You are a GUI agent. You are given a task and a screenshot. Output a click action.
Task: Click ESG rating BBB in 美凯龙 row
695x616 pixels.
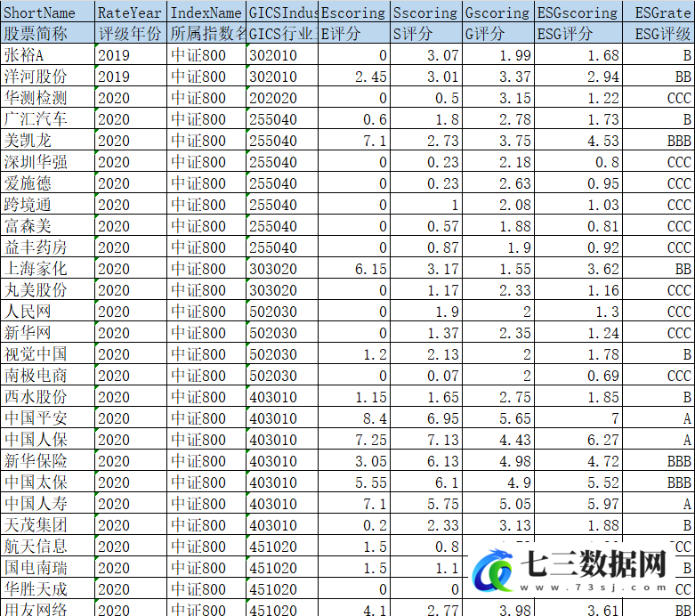(x=659, y=140)
